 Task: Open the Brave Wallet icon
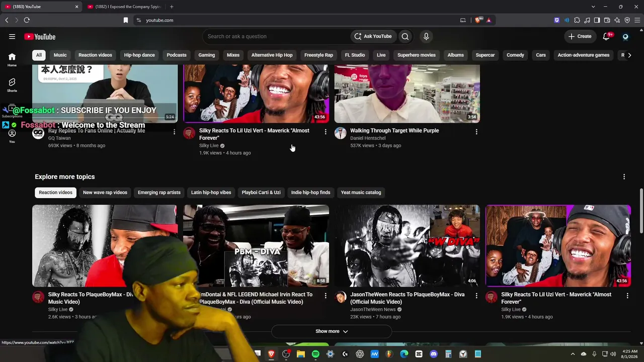[607, 20]
